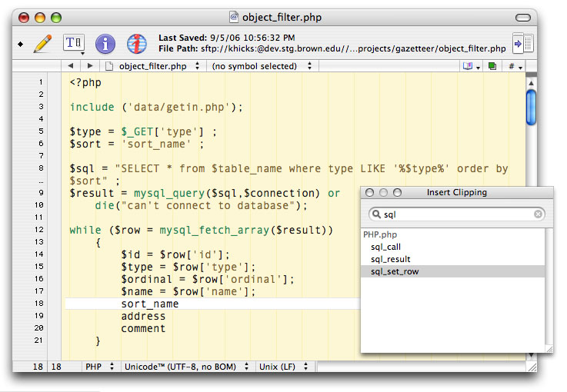
Task: Click the $ordinal assignment on line 16
Action: (208, 279)
